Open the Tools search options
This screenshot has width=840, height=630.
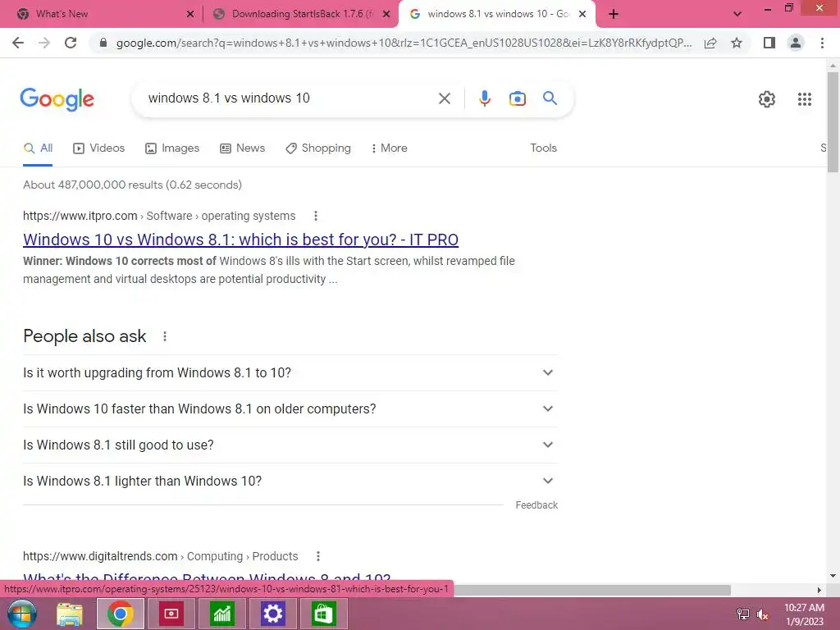click(x=543, y=148)
